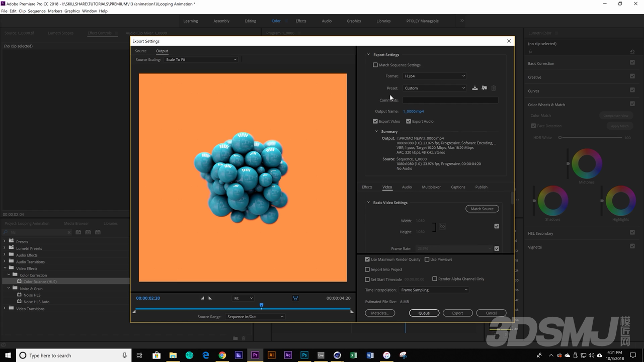Screen dimensions: 644x362
Task: Click the Noise HLS effect icon
Action: (19, 295)
